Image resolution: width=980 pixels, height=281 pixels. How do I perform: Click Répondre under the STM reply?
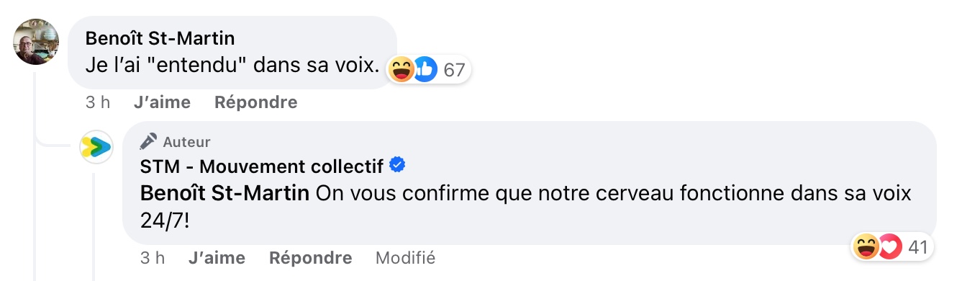310,258
